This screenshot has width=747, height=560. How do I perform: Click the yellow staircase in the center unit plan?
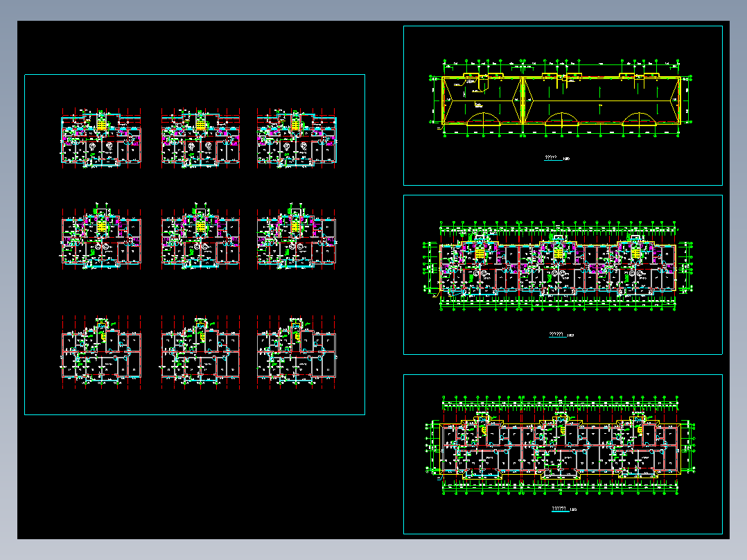point(200,225)
